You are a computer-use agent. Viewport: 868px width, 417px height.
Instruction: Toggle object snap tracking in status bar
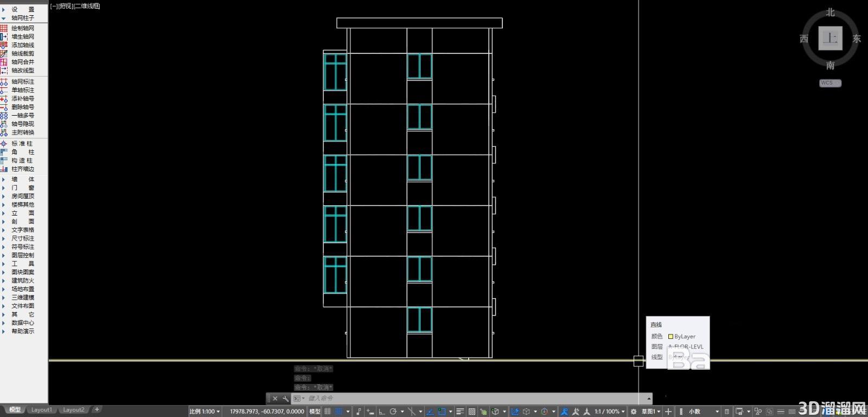pos(430,412)
